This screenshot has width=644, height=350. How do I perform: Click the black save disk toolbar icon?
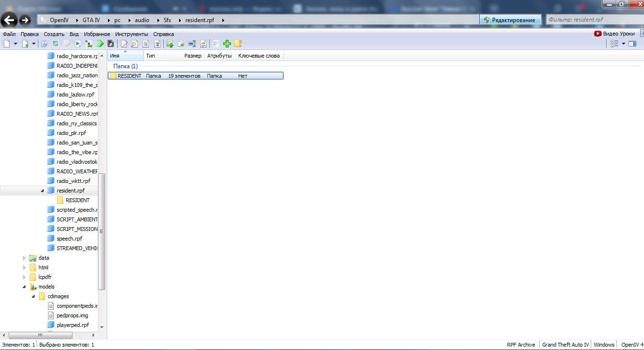(x=110, y=44)
